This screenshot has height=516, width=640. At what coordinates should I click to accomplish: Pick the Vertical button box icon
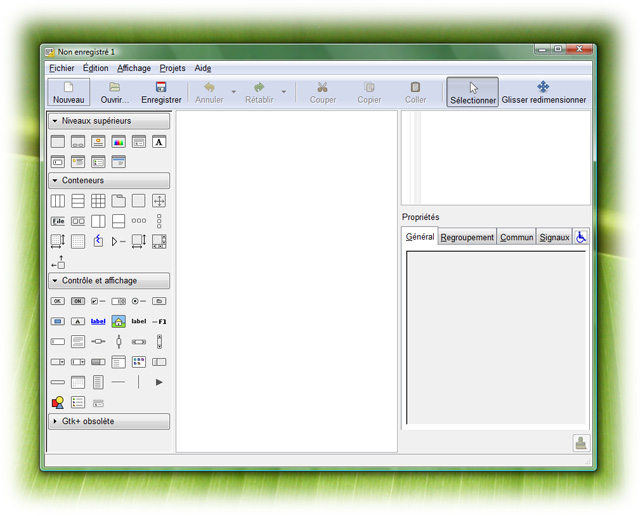[159, 221]
